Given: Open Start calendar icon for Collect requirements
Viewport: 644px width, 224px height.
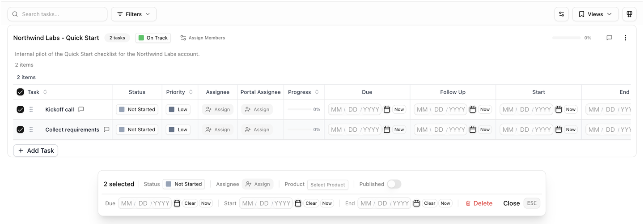Looking at the screenshot, I should (x=559, y=129).
